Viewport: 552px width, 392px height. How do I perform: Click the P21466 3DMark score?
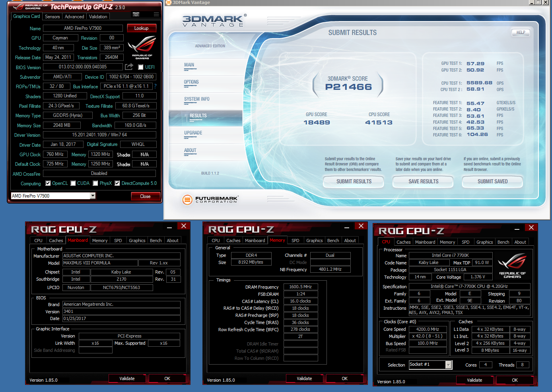[348, 87]
